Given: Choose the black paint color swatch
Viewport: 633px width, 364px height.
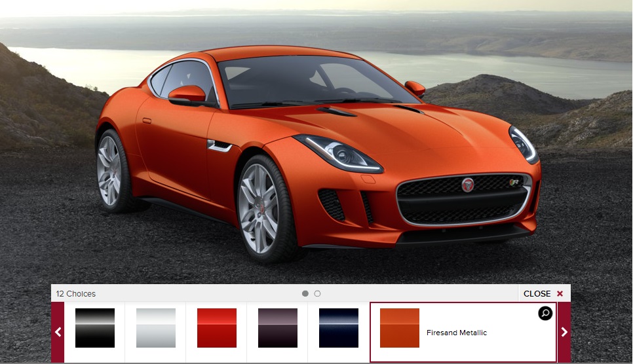Looking at the screenshot, I should click(x=95, y=328).
